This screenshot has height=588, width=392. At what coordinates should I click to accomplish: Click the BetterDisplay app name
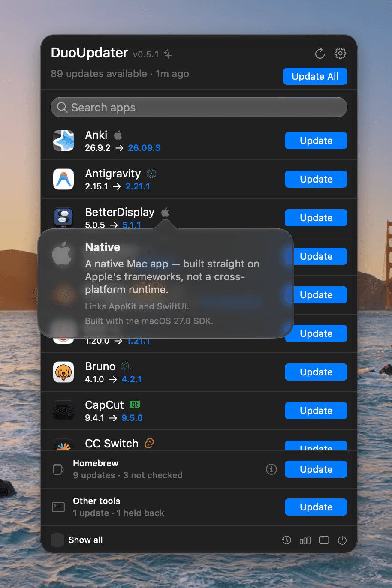(x=120, y=212)
